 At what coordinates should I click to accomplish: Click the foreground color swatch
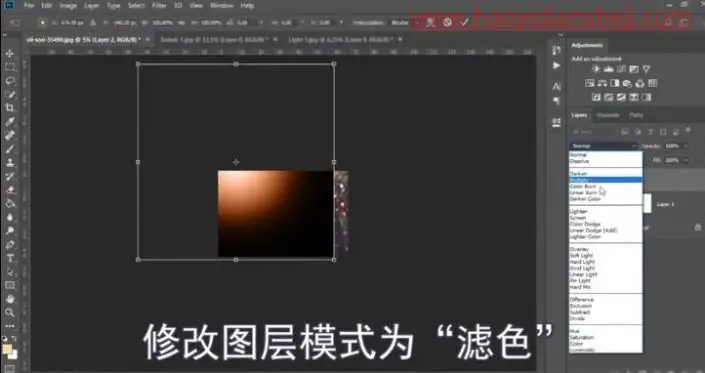[x=6, y=349]
